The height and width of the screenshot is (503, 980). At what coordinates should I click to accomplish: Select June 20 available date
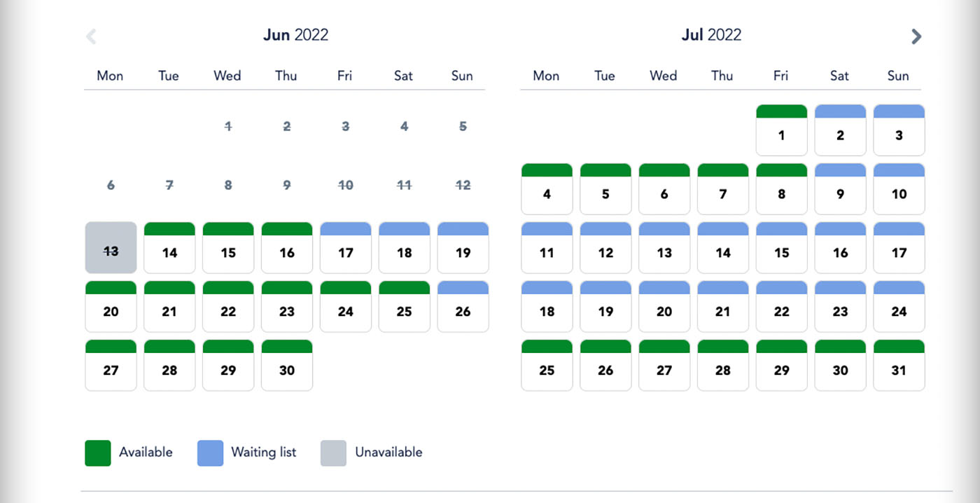tap(111, 306)
